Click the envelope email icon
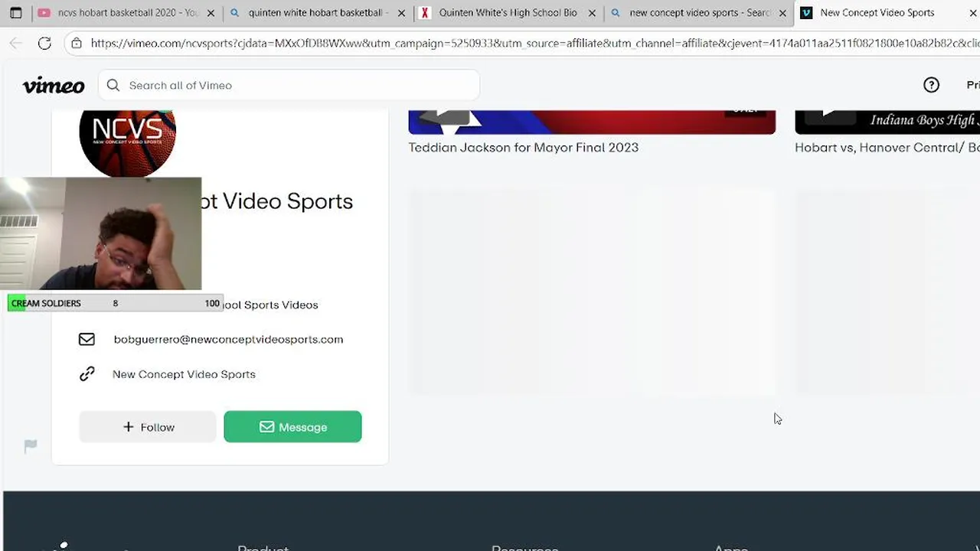The height and width of the screenshot is (551, 980). click(x=87, y=339)
